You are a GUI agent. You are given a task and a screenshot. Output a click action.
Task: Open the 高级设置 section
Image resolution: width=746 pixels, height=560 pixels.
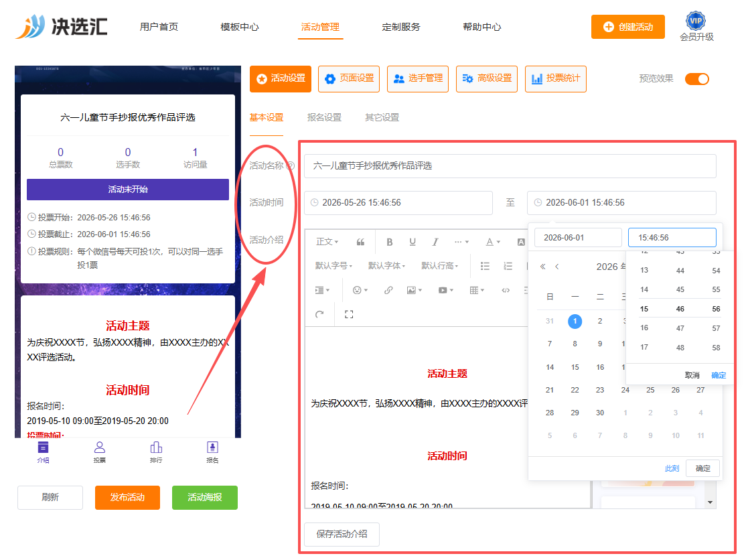[x=487, y=78]
